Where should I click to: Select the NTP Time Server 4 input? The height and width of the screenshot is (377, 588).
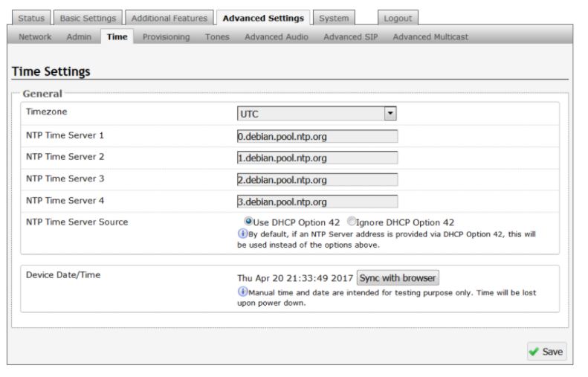pos(317,202)
